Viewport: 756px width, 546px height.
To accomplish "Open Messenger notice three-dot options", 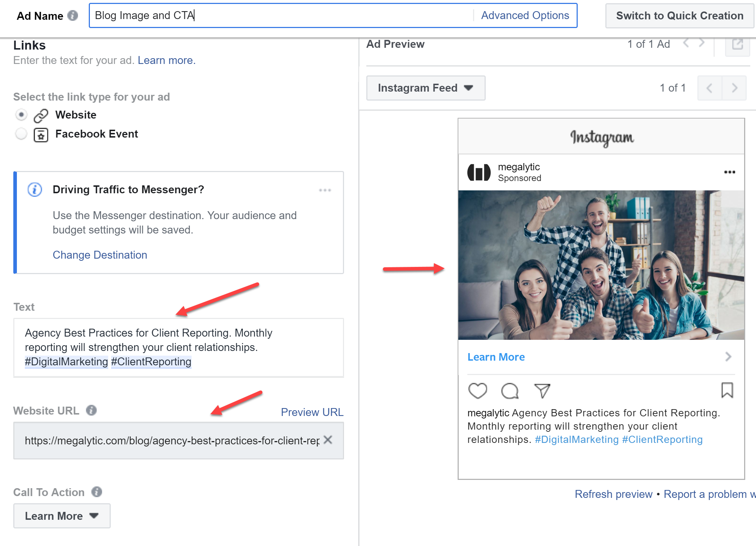I will pyautogui.click(x=325, y=190).
